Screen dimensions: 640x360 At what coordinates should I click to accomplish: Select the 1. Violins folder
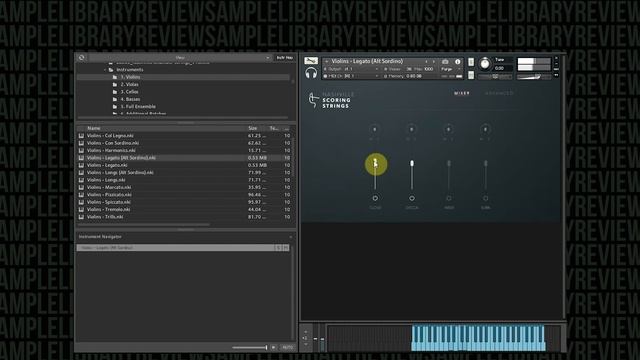click(130, 77)
